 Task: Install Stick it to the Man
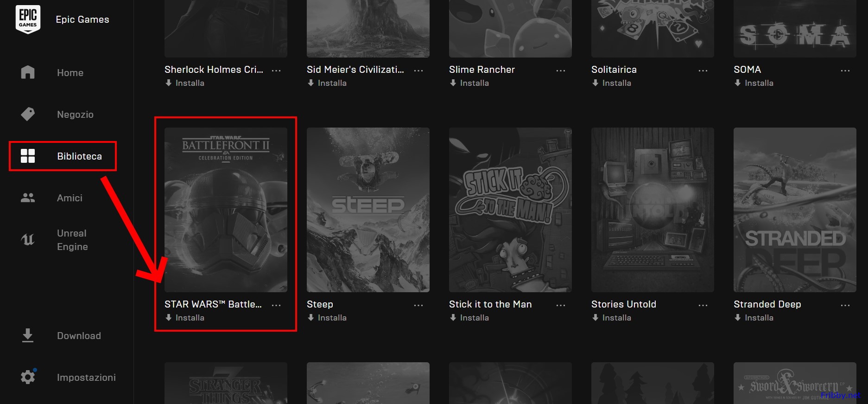point(469,318)
